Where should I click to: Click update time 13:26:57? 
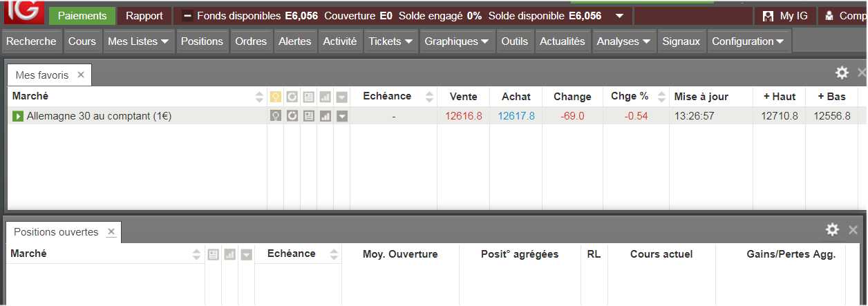coord(695,116)
